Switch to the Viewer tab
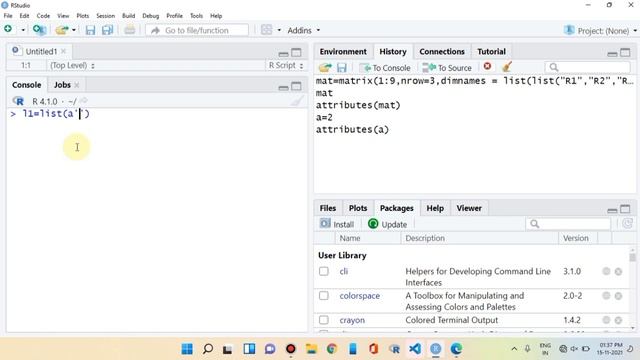Viewport: 640px width, 360px height. (x=469, y=208)
